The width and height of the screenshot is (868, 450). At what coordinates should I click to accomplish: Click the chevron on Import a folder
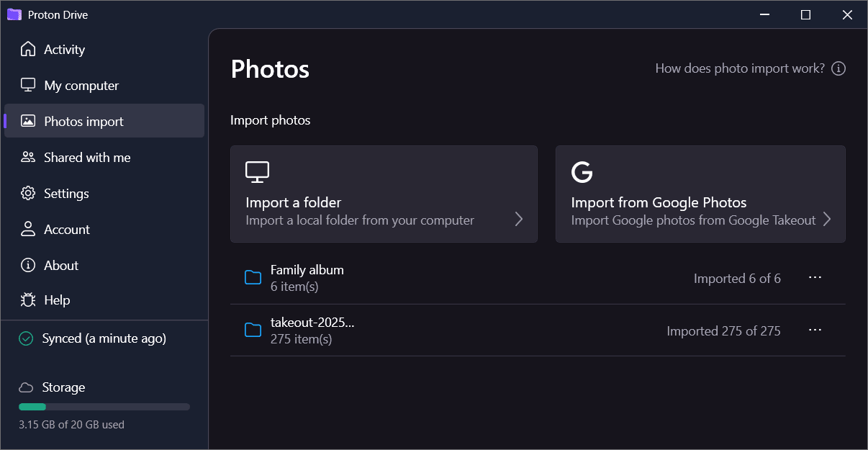pyautogui.click(x=519, y=220)
